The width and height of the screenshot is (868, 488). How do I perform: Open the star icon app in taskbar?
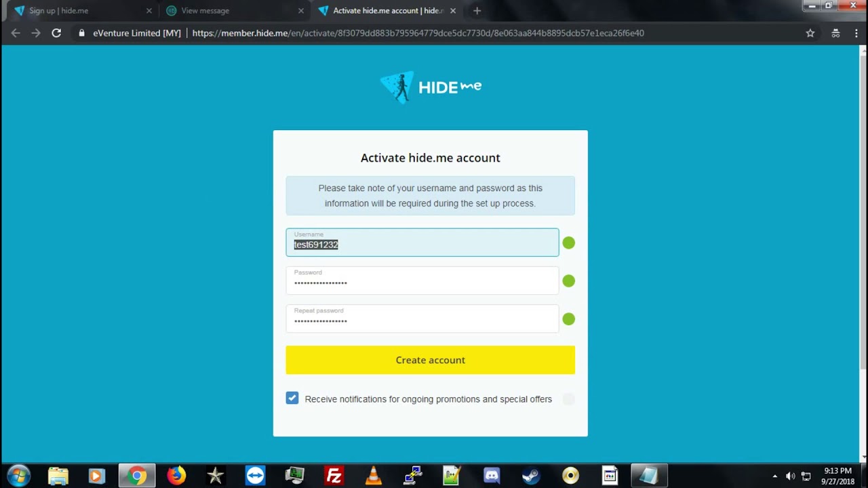tap(216, 476)
